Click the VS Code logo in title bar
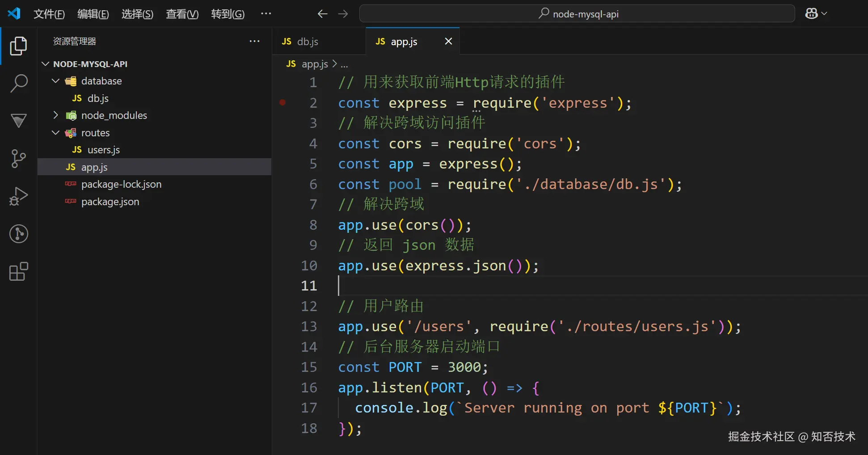The height and width of the screenshot is (455, 868). [x=14, y=13]
